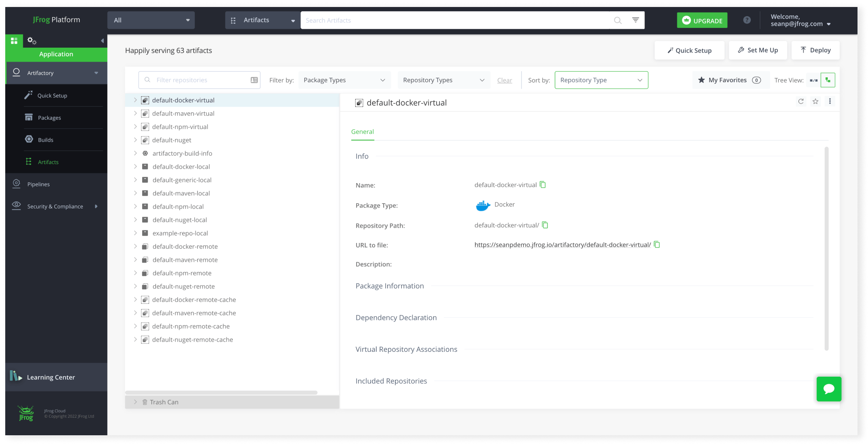The width and height of the screenshot is (868, 444).
Task: Click the Deploy button
Action: (x=815, y=50)
